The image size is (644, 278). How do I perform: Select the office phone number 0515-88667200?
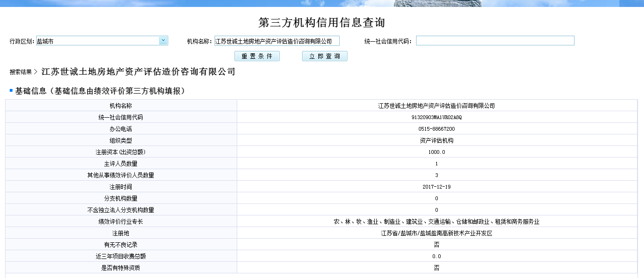point(436,129)
